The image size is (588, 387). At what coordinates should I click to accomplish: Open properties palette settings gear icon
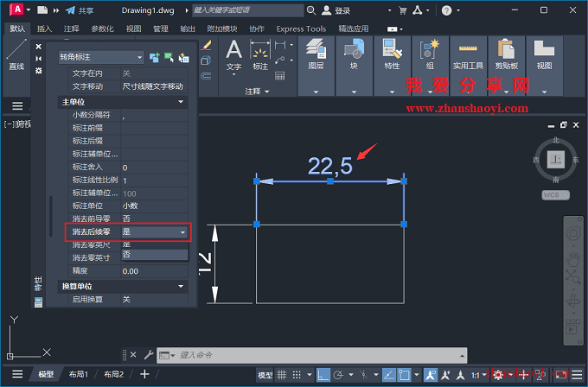[39, 71]
